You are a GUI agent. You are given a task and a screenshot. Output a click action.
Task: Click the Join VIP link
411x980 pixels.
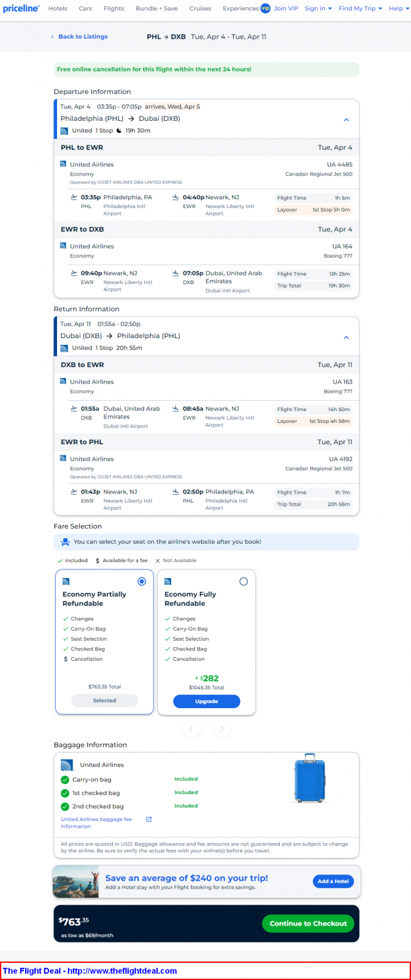click(286, 9)
